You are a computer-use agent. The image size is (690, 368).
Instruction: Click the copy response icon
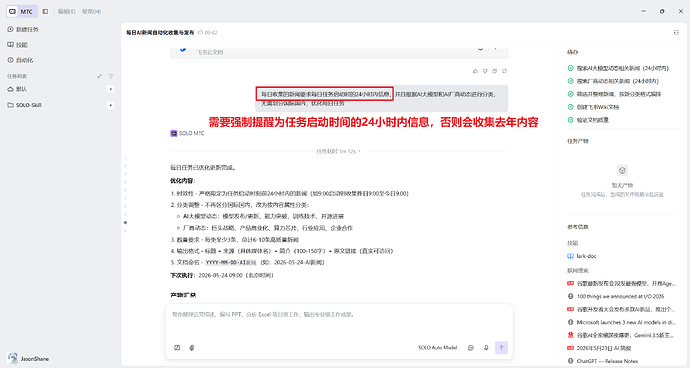pyautogui.click(x=495, y=71)
